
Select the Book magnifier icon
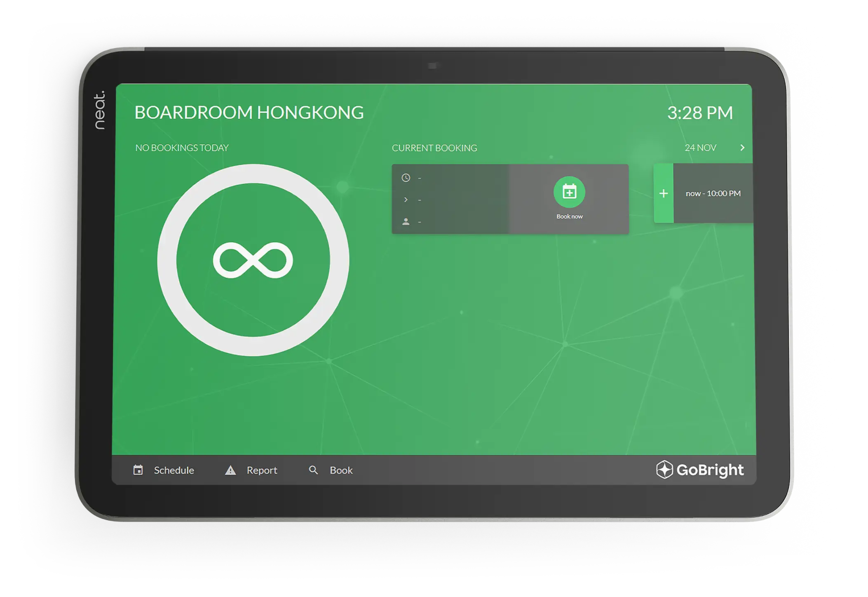[x=314, y=470]
